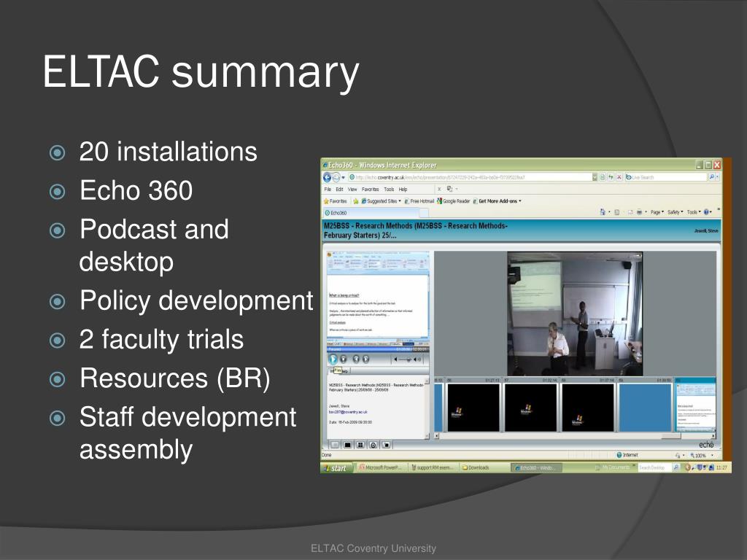Image resolution: width=747 pixels, height=560 pixels.
Task: Click the Add to Favorites Bar star icon
Action: [x=355, y=201]
